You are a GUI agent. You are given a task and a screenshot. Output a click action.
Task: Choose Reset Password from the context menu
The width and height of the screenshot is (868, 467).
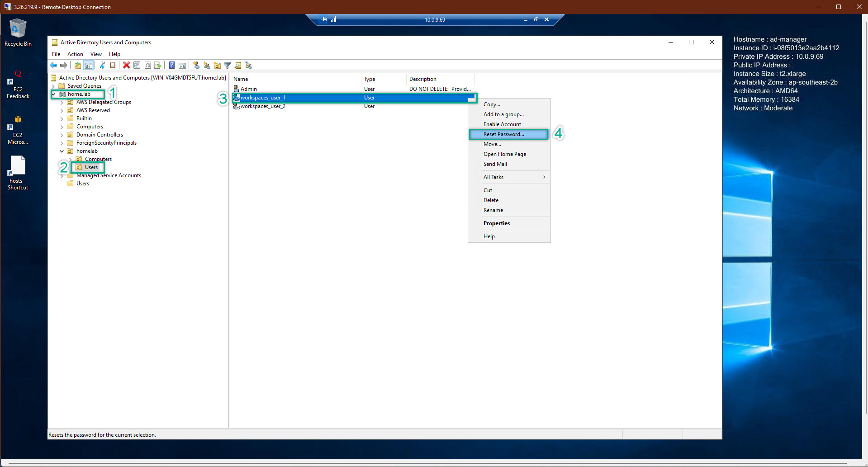(x=503, y=134)
